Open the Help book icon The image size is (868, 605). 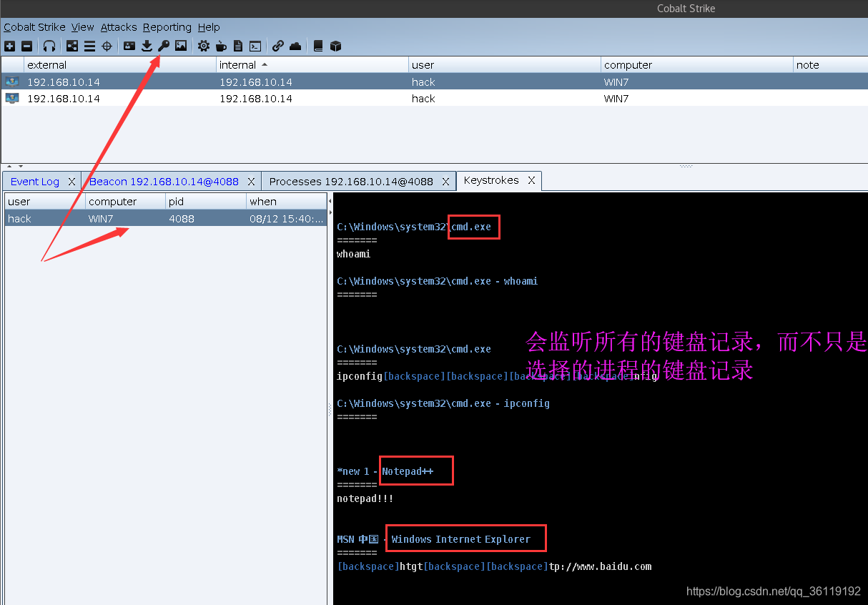tap(318, 46)
